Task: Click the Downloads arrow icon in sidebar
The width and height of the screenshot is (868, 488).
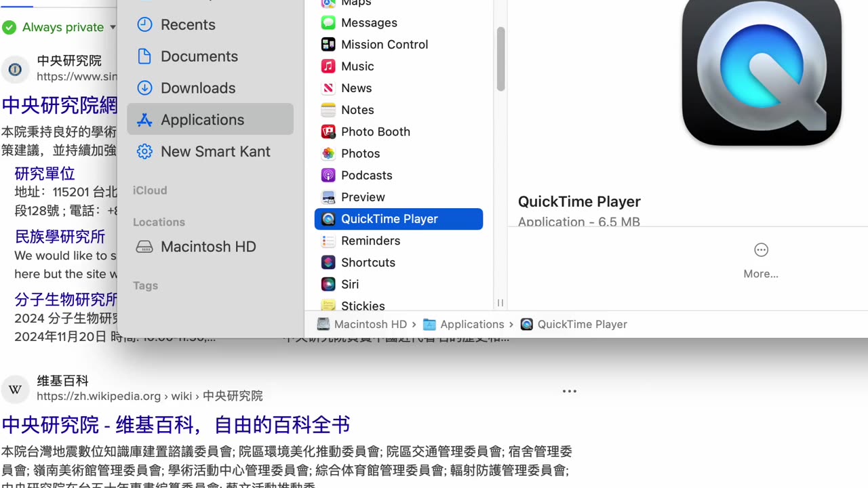Action: coord(144,88)
